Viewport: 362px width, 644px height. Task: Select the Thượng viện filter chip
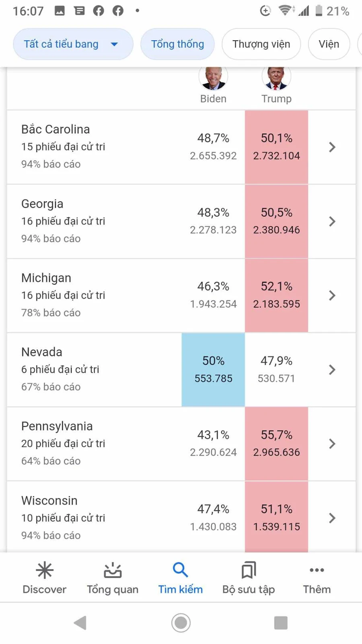pyautogui.click(x=261, y=44)
